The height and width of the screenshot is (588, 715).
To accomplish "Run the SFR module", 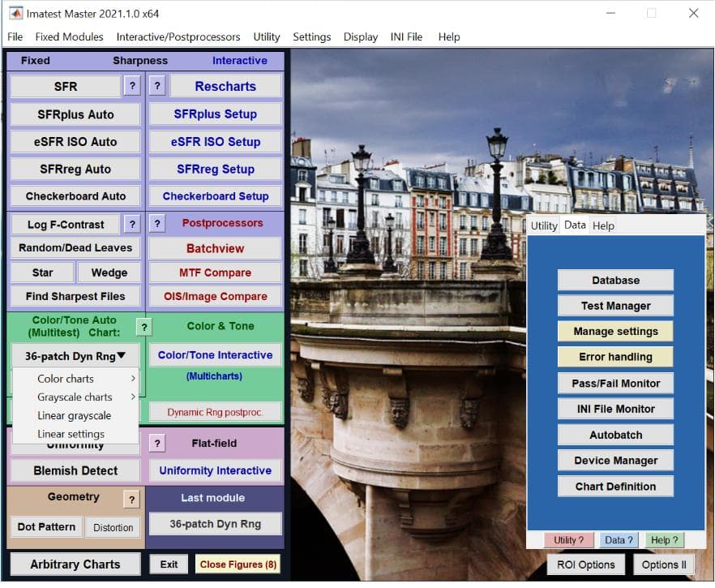I will 66,86.
